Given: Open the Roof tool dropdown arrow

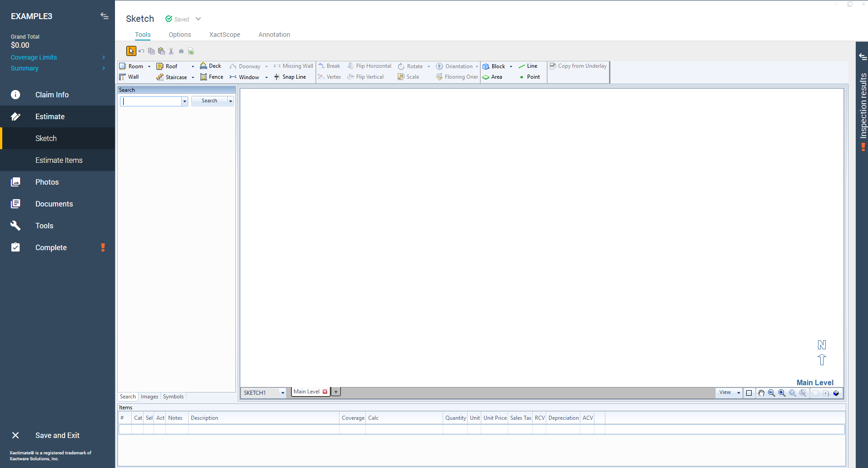Looking at the screenshot, I should pyautogui.click(x=193, y=66).
